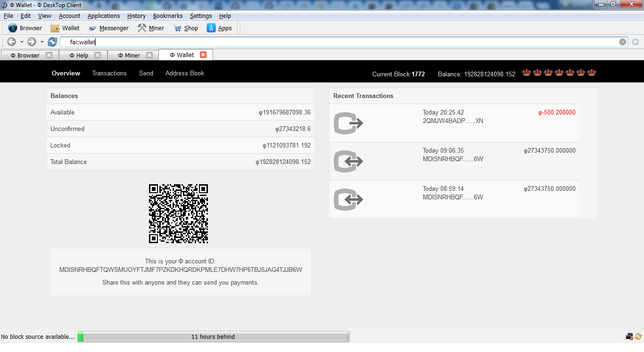This screenshot has width=644, height=352.
Task: Go forward with the right arrow button
Action: tap(32, 42)
